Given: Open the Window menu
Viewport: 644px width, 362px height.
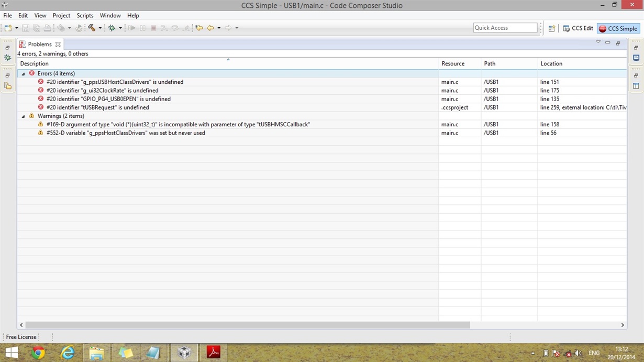Looking at the screenshot, I should 110,16.
